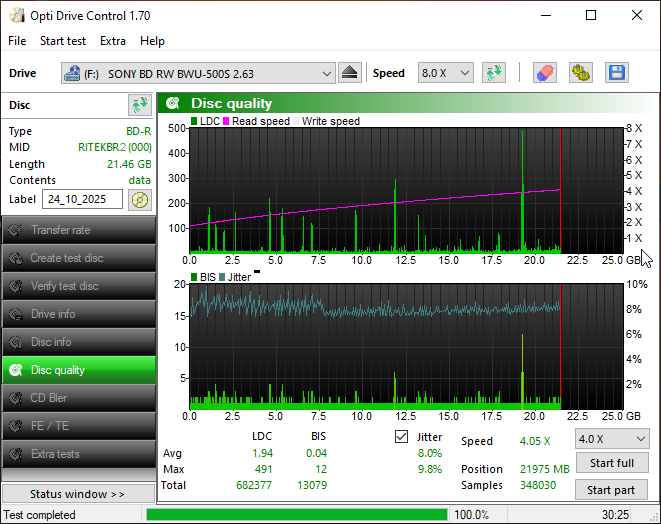The width and height of the screenshot is (661, 524).
Task: Click the refresh speed icon in toolbar
Action: point(493,73)
